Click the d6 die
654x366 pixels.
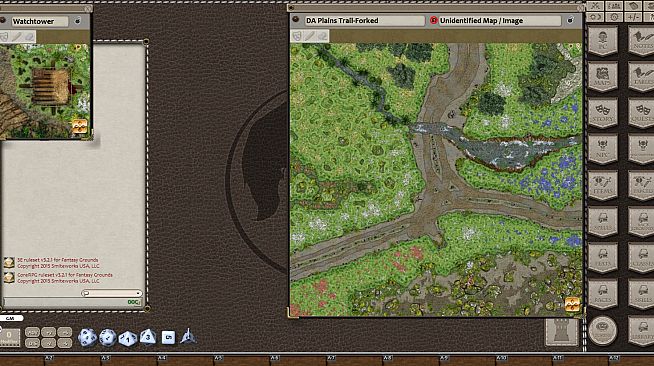(169, 337)
